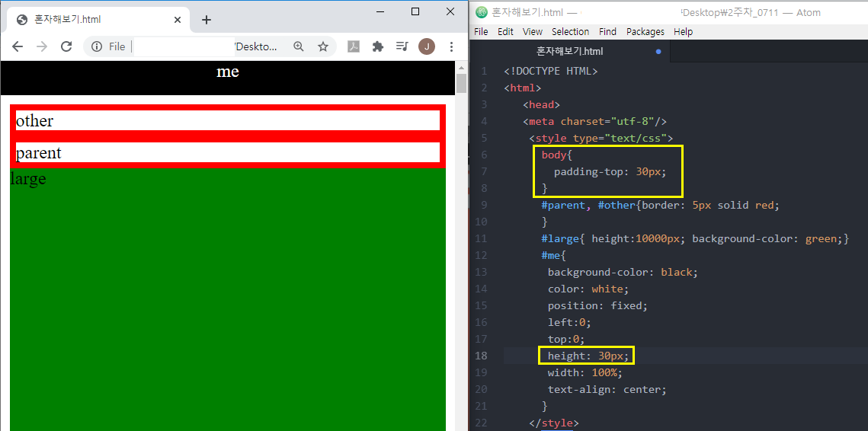This screenshot has height=431, width=868.
Task: Click the scroll-up arrow of the page scrollbar
Action: [461, 67]
